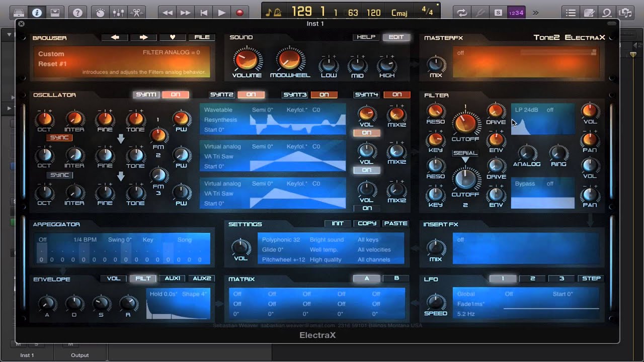Load next preset with browser right arrow
644x362 pixels.
pos(144,37)
